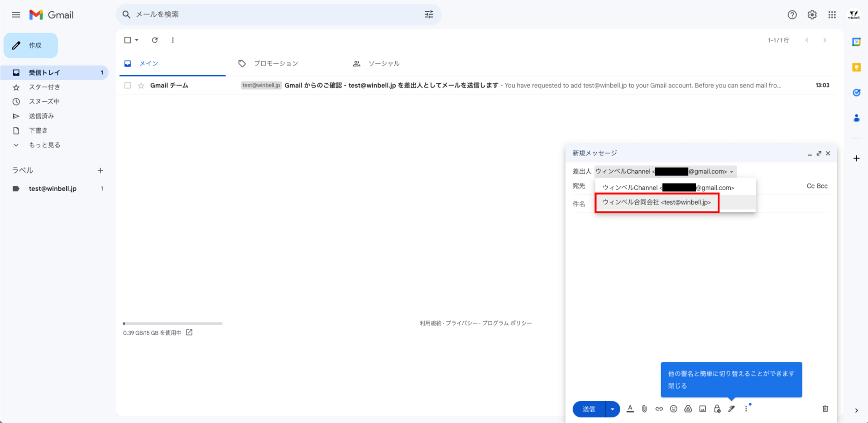Open the account avatar at top right
The image size is (868, 423).
pyautogui.click(x=854, y=14)
